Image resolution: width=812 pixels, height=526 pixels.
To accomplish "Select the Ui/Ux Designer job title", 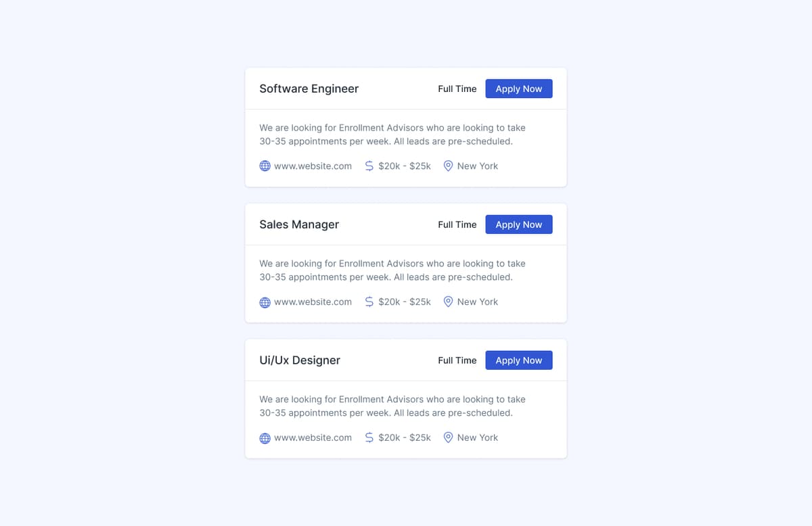I will click(300, 361).
